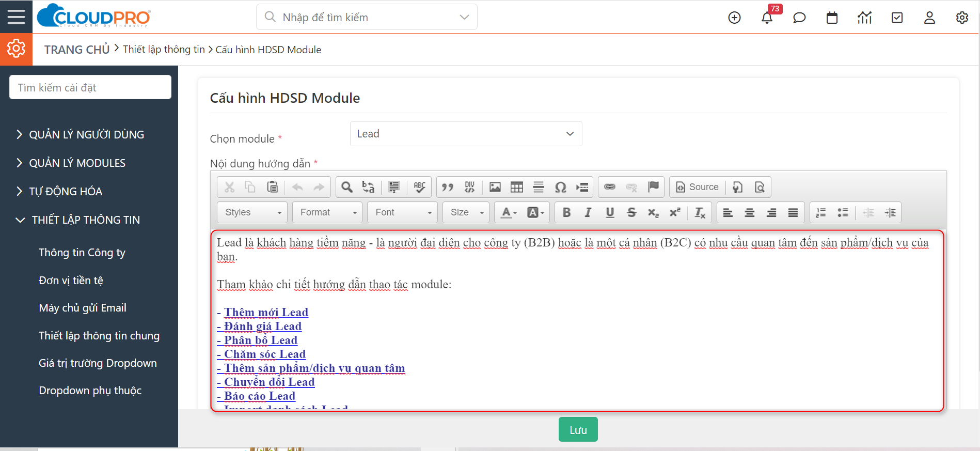Open Thông tin Công ty menu item
The height and width of the screenshot is (451, 980).
click(82, 253)
